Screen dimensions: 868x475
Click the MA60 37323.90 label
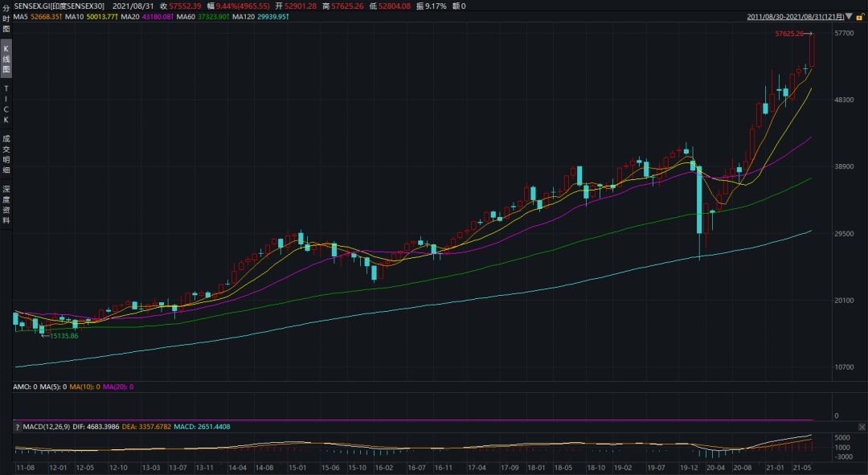click(x=203, y=17)
